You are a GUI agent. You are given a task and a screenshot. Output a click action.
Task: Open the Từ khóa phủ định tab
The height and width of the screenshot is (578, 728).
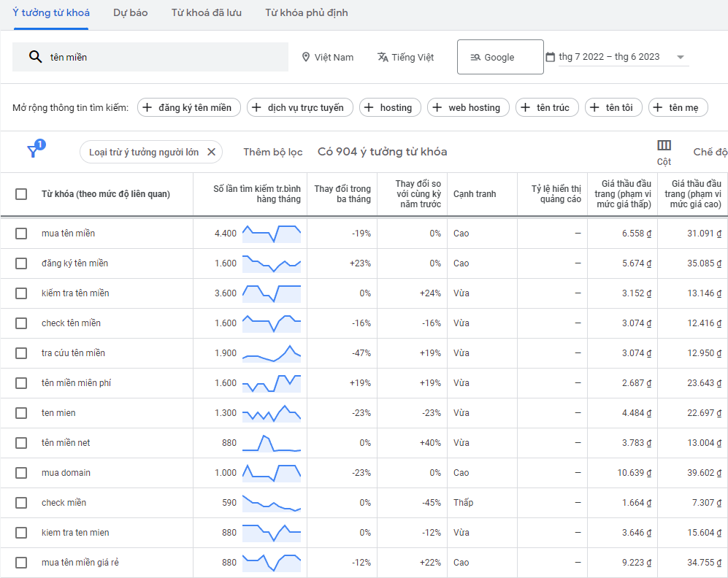[x=306, y=13]
